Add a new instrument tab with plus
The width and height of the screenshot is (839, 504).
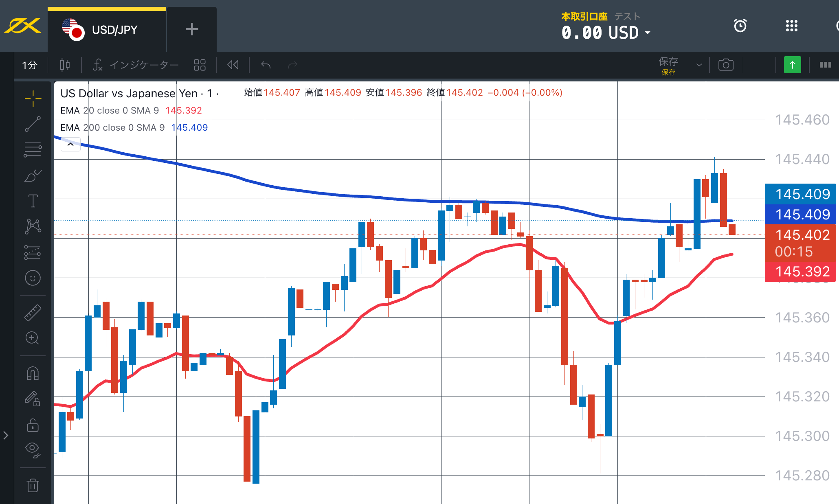(x=191, y=29)
